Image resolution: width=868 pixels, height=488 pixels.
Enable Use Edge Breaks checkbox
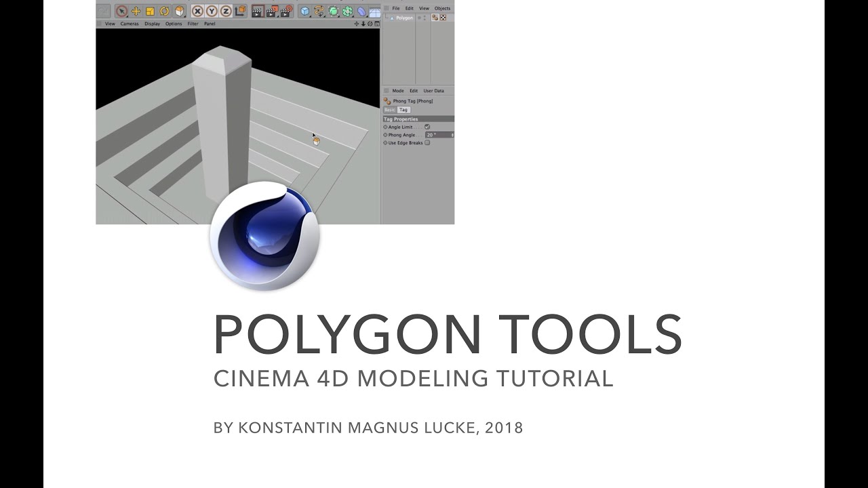point(427,143)
